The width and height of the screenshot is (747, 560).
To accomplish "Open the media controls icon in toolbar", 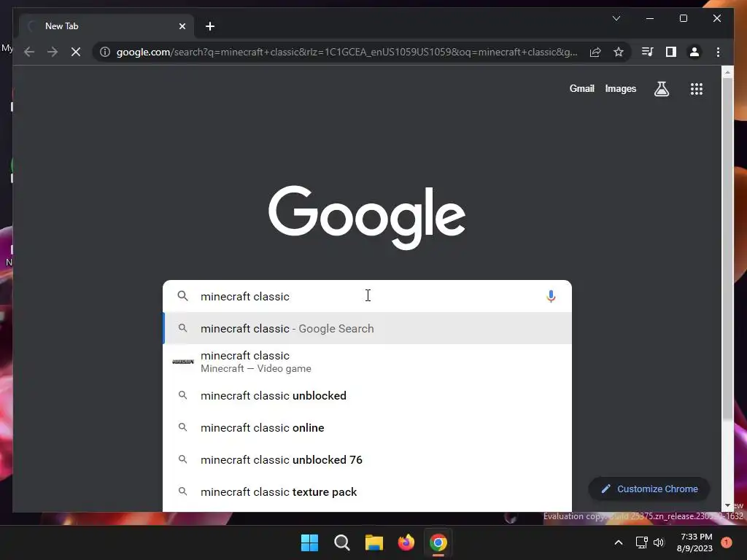I will click(x=647, y=52).
